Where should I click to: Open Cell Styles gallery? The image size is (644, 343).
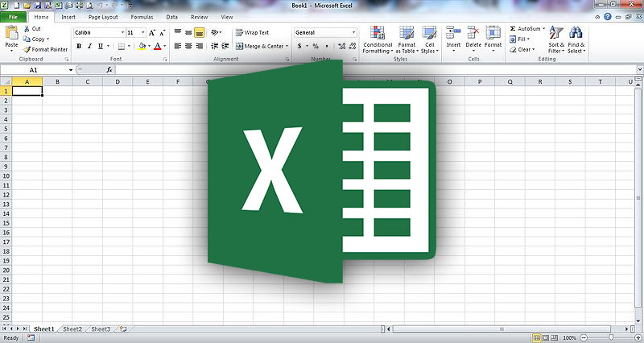pos(430,39)
